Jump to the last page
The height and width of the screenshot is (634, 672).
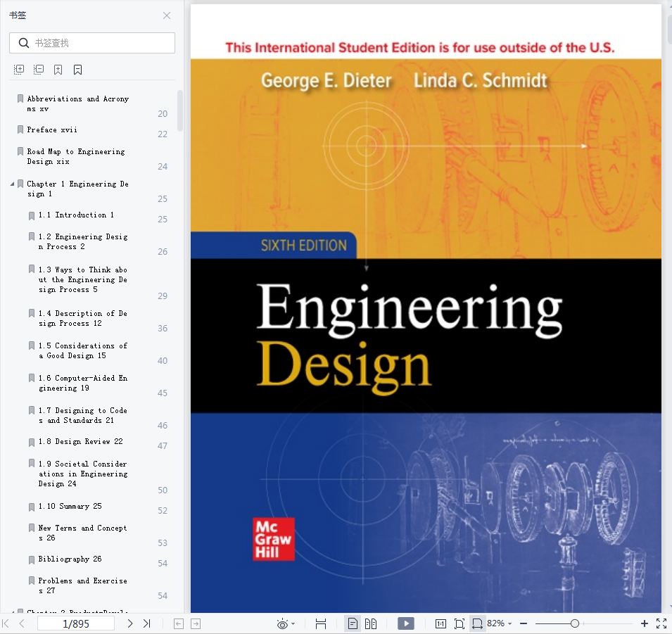[146, 623]
